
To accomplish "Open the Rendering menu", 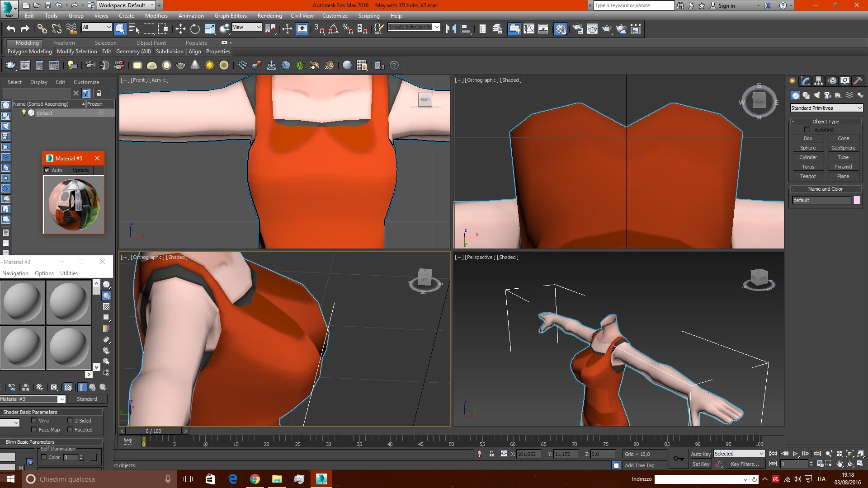I will pyautogui.click(x=269, y=16).
